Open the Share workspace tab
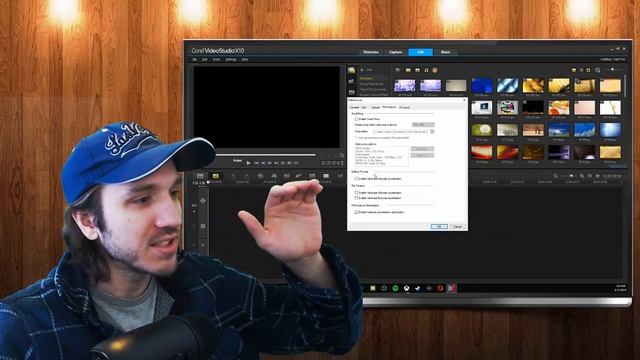640x360 pixels. click(x=445, y=52)
